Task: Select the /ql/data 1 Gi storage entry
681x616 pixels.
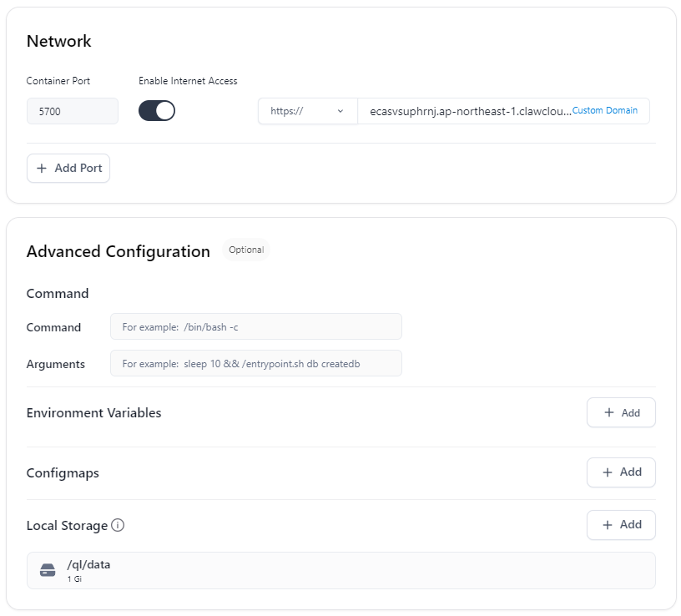Action: 341,570
